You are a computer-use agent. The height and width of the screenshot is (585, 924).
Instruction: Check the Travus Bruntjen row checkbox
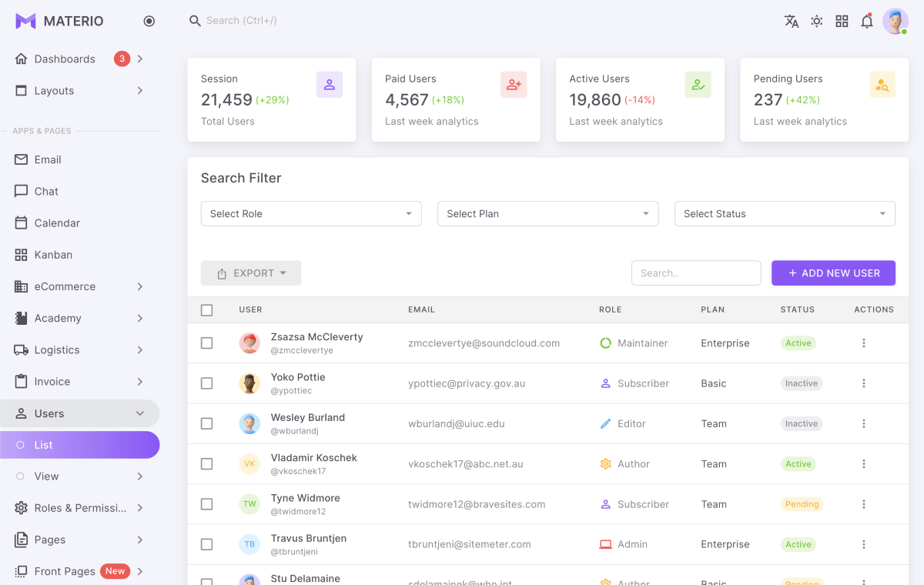tap(206, 544)
